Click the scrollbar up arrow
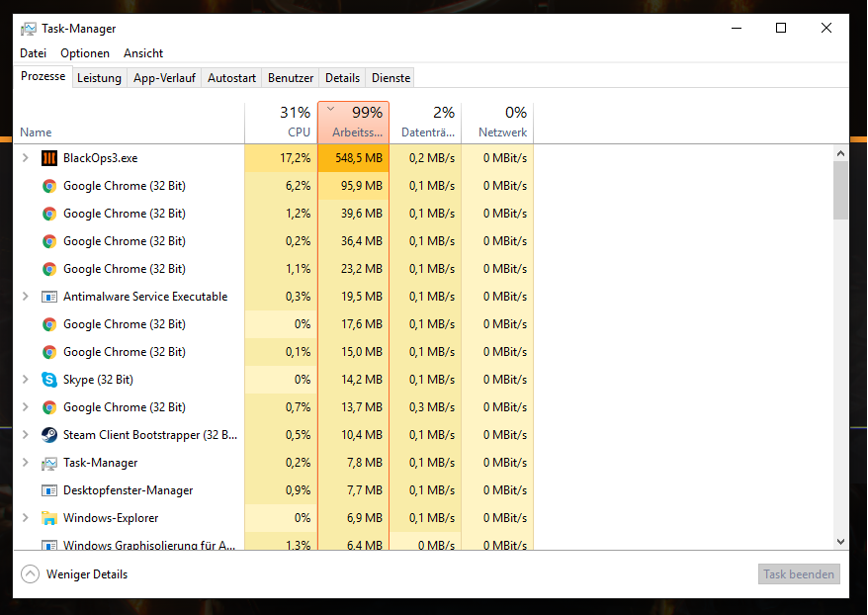 (x=840, y=153)
